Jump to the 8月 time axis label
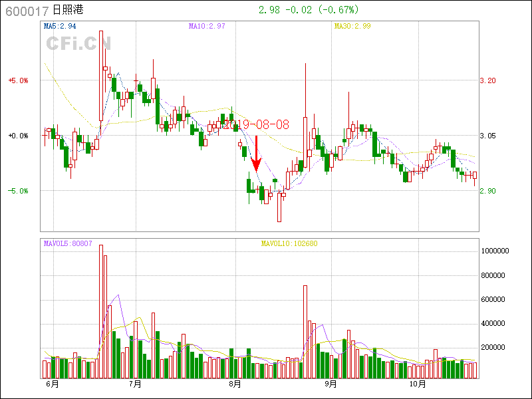532x399 pixels. tap(234, 384)
